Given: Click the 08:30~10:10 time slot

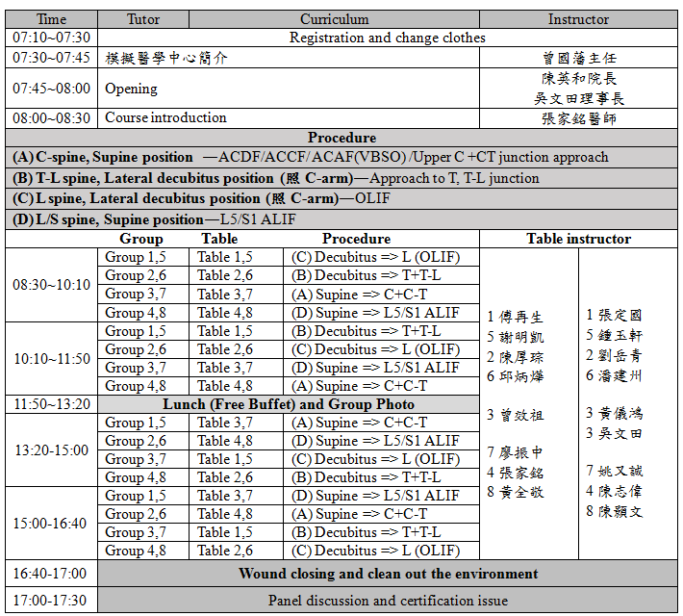Looking at the screenshot, I should click(x=52, y=285).
